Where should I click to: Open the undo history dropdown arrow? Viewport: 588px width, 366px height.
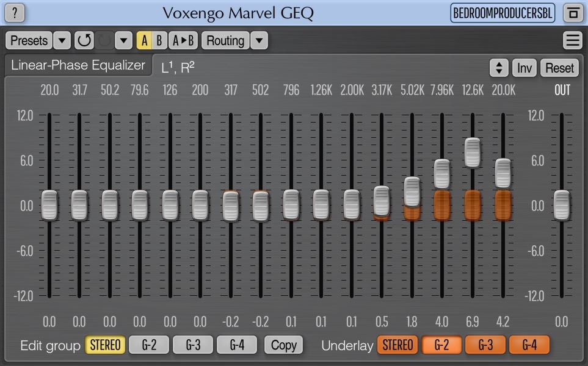[x=123, y=40]
